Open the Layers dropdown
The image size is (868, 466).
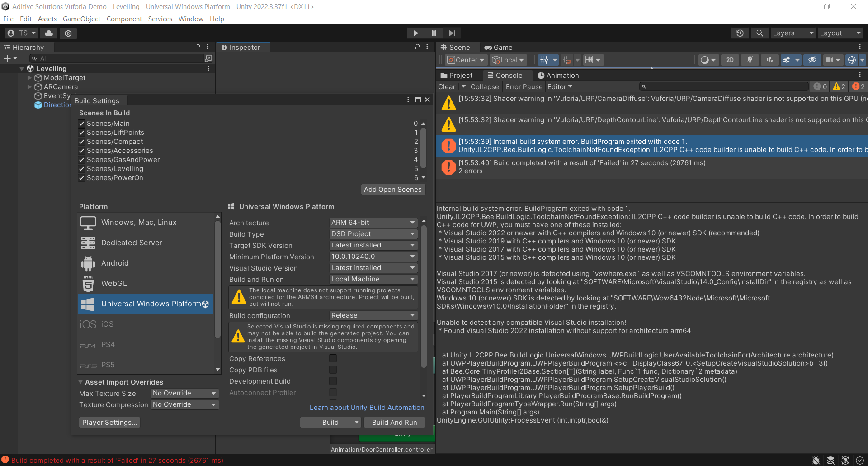[793, 33]
